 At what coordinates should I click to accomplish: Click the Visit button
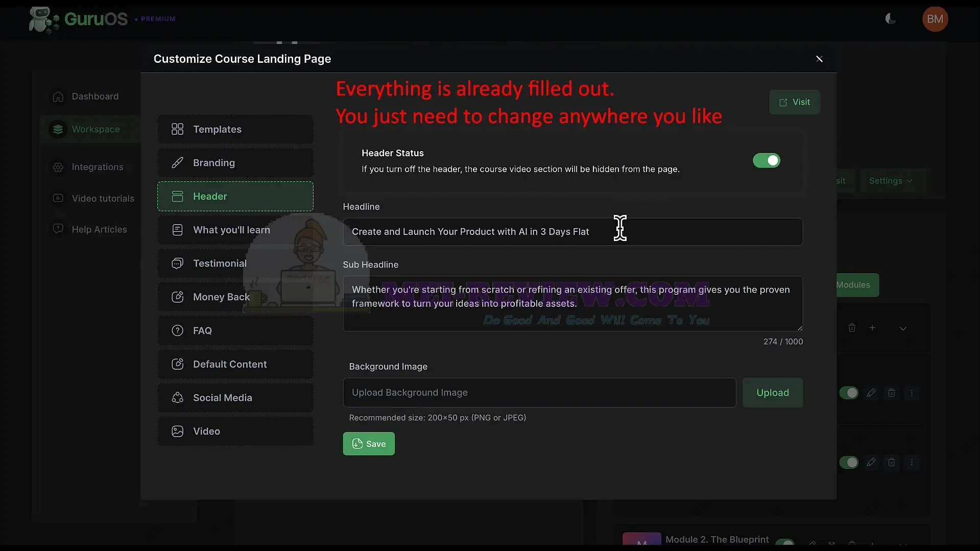coord(794,102)
